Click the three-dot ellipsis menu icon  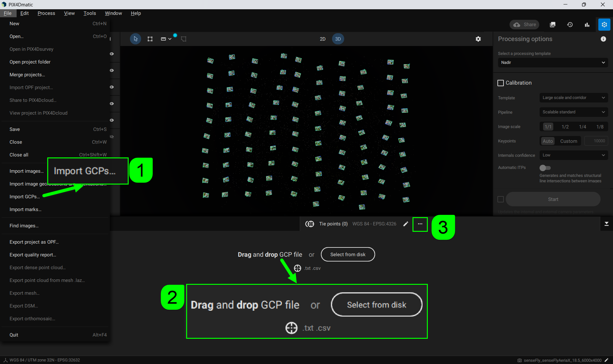(420, 224)
